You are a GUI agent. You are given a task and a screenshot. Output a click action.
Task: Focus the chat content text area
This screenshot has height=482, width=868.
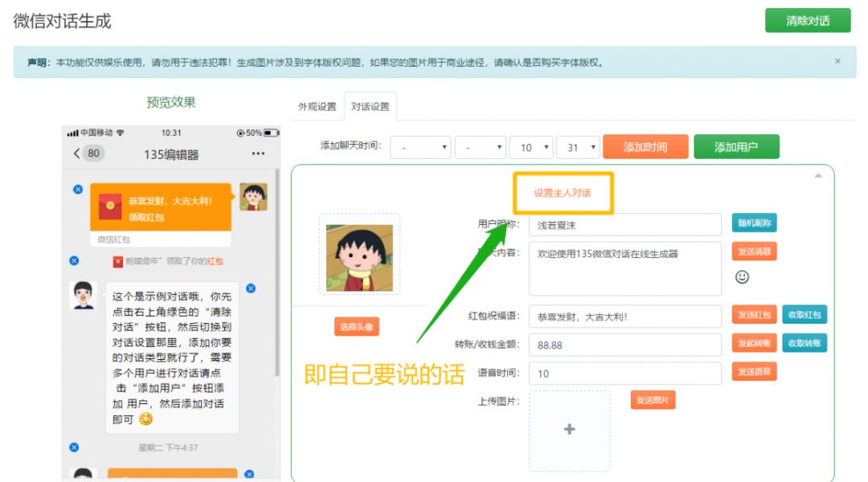click(625, 268)
